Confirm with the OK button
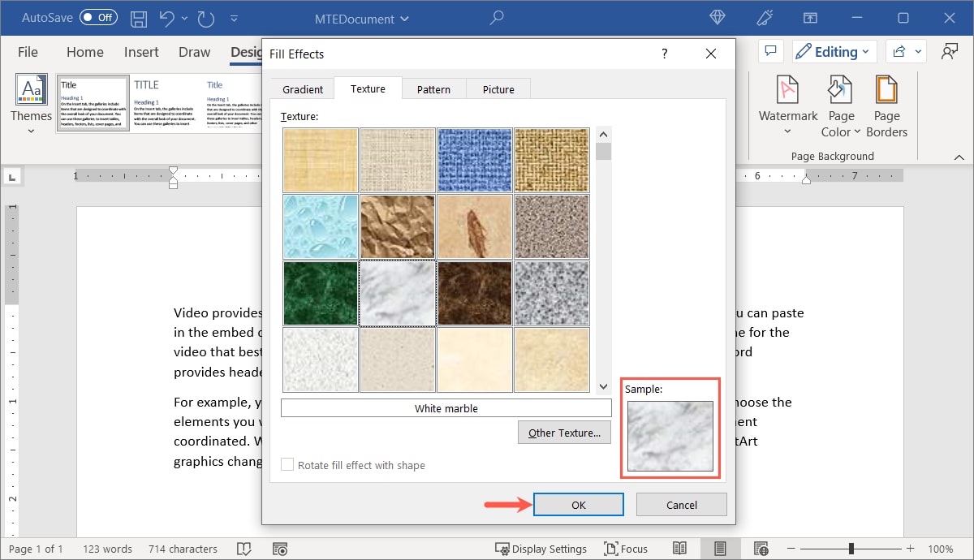The width and height of the screenshot is (974, 560). point(578,504)
